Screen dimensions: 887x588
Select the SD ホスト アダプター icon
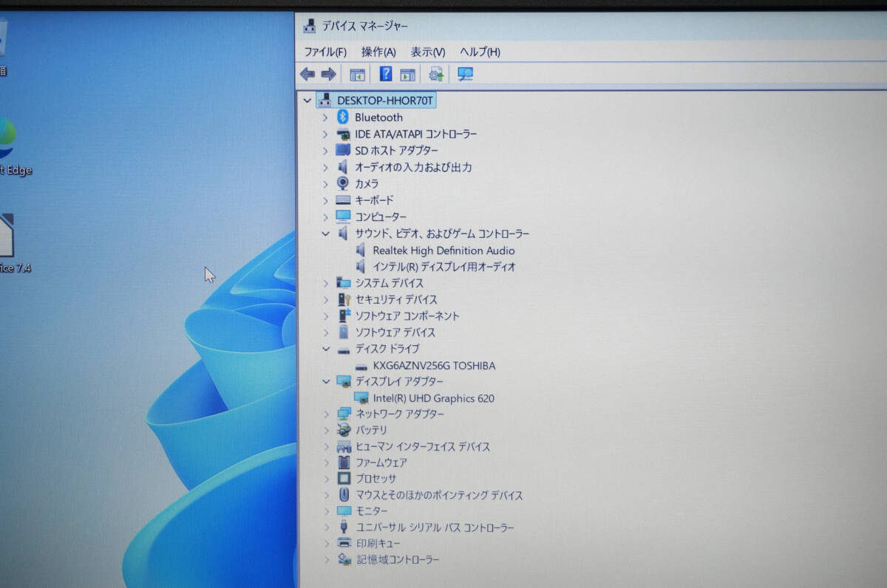[x=343, y=150]
